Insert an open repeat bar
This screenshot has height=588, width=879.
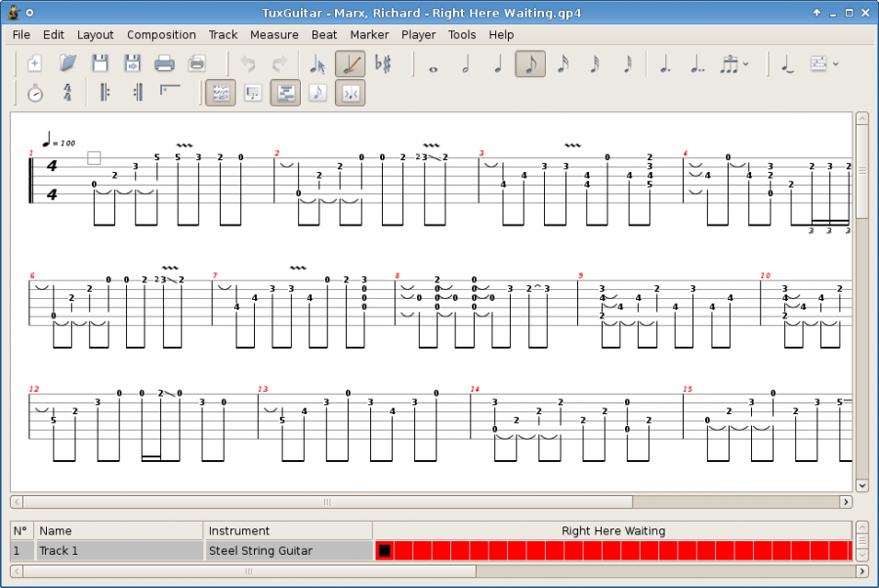click(x=105, y=93)
